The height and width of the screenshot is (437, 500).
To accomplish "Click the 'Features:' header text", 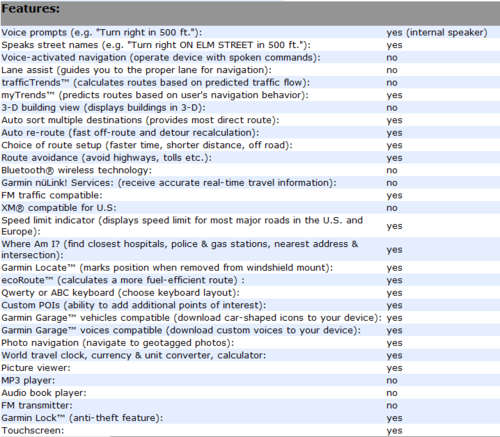I will pos(30,9).
